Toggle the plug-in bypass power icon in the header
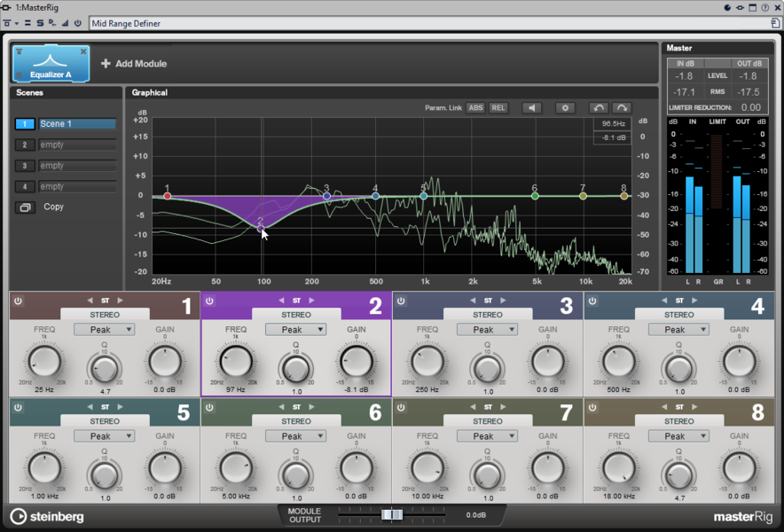This screenshot has width=784, height=532. (77, 23)
